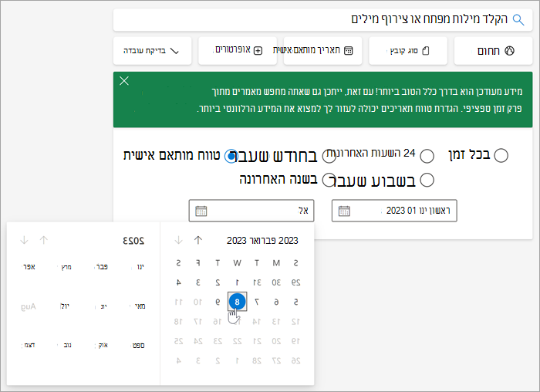The image size is (540, 392).
Task: Go to previous year with up arrow
Action: click(x=44, y=240)
